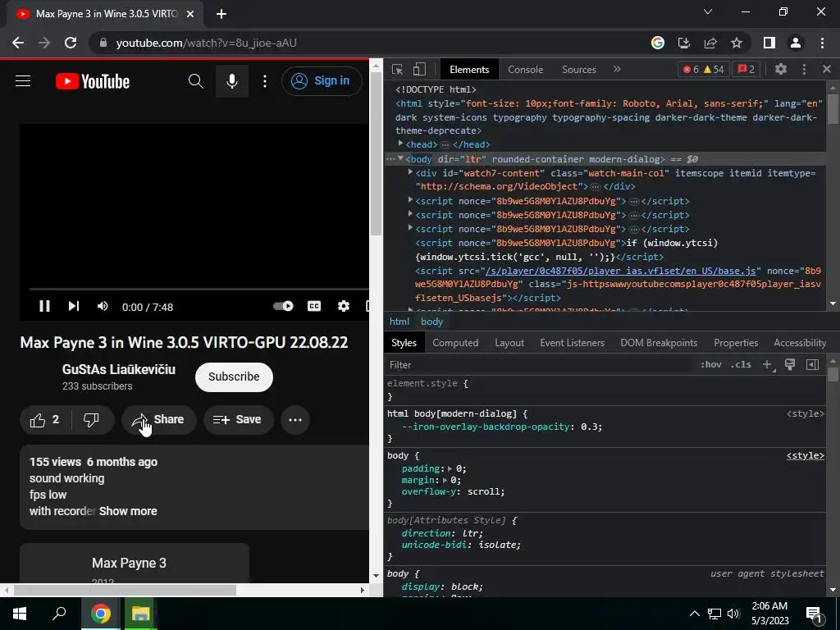The image size is (840, 630).
Task: Open the Properties pane
Action: click(x=736, y=343)
